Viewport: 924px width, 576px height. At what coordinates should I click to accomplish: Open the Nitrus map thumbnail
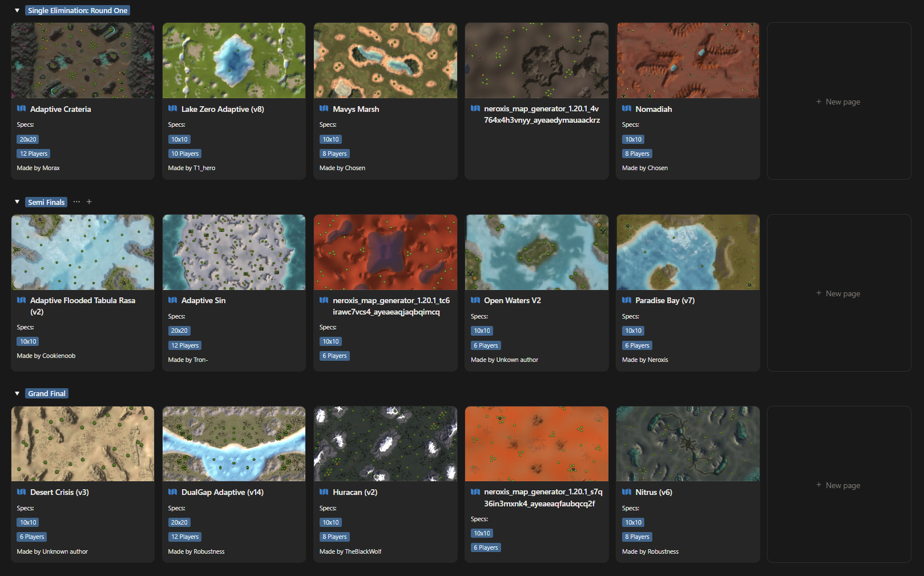click(x=688, y=444)
